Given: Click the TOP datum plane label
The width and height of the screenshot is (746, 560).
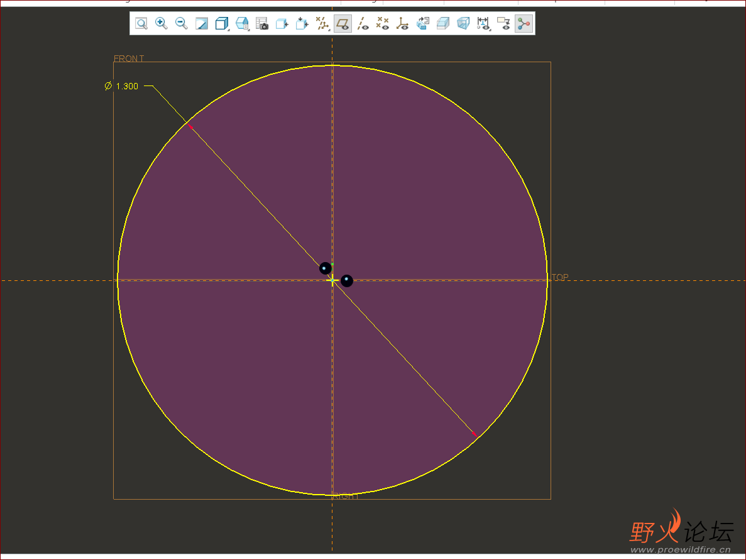Looking at the screenshot, I should click(x=560, y=277).
